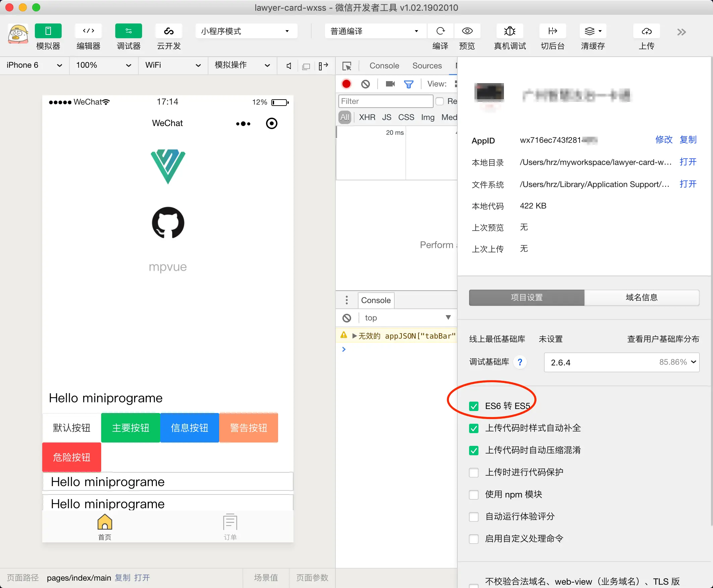Viewport: 713px width, 588px height.
Task: Open the 2.6.4 base library version selector
Action: [x=621, y=362]
